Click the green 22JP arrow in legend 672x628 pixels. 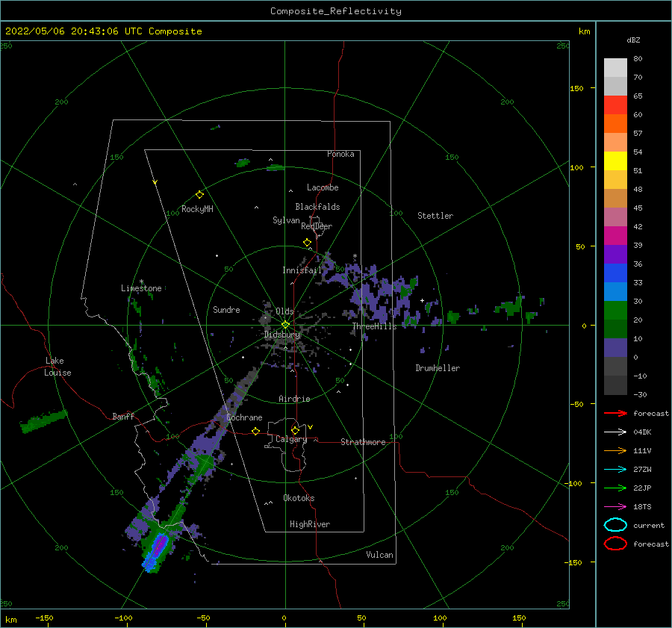(615, 488)
